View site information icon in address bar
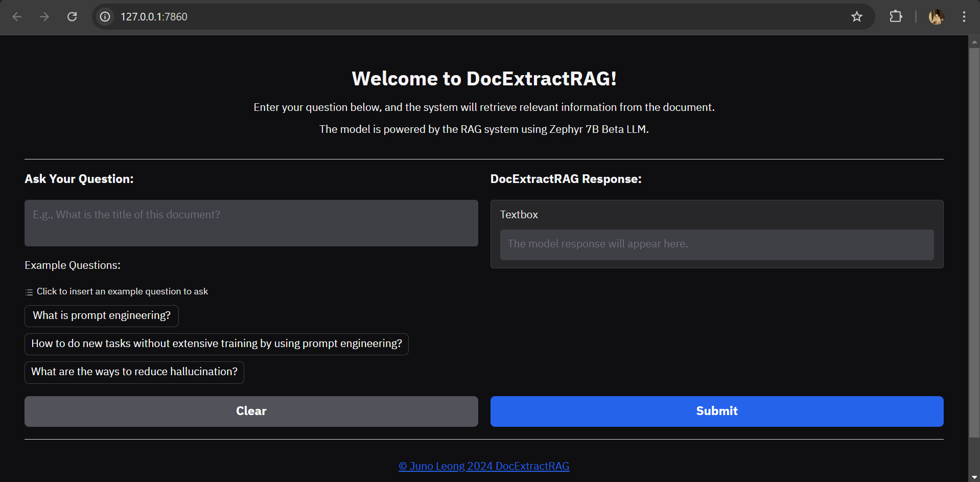Screen dimensions: 980x482 pyautogui.click(x=105, y=17)
